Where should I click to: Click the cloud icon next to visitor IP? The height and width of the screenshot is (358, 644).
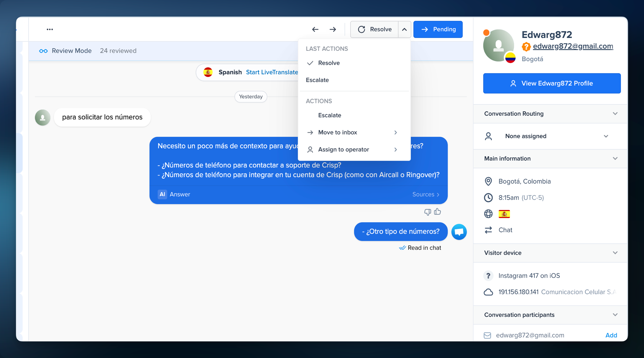click(488, 292)
